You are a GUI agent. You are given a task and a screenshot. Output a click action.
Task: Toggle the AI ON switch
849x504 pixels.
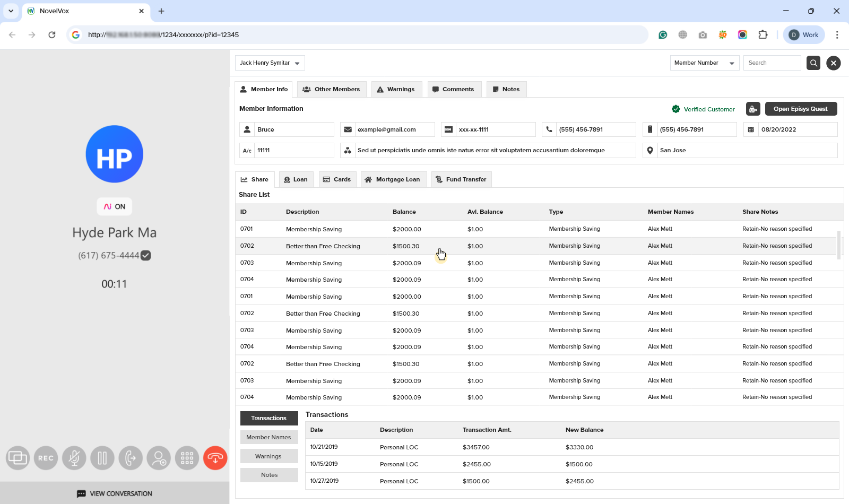pos(114,206)
